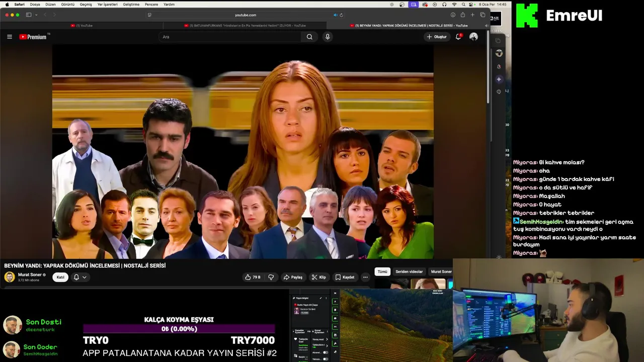The image size is (644, 362).
Task: Open more actions three-dot menu under video
Action: [x=365, y=277]
